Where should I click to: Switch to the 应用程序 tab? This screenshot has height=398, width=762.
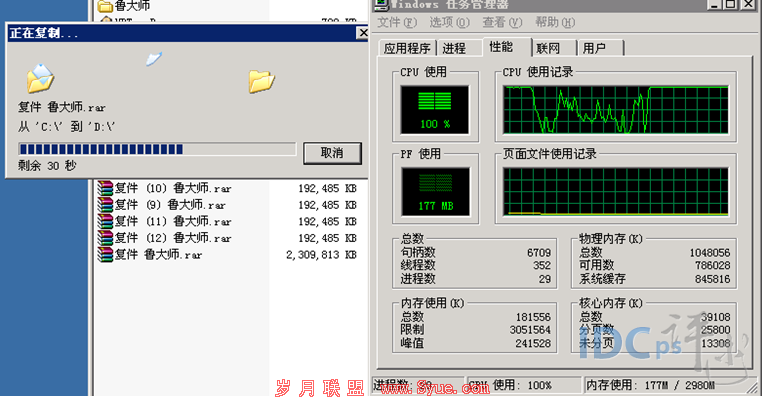coord(407,48)
